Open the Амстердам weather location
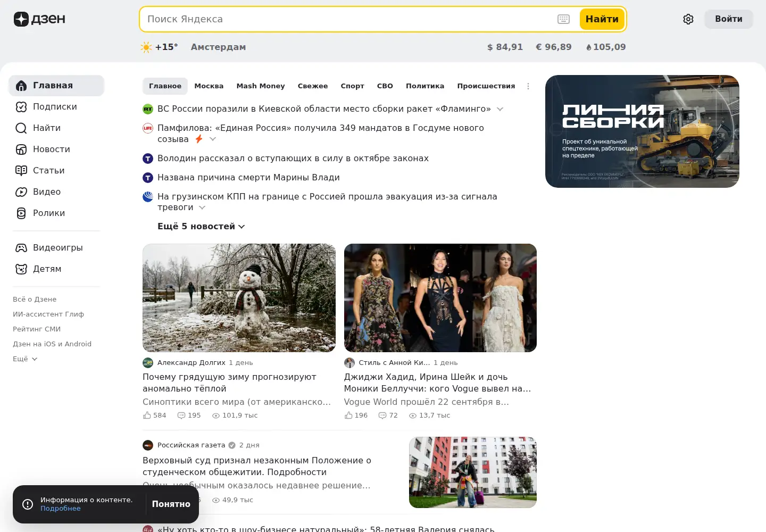 (218, 47)
